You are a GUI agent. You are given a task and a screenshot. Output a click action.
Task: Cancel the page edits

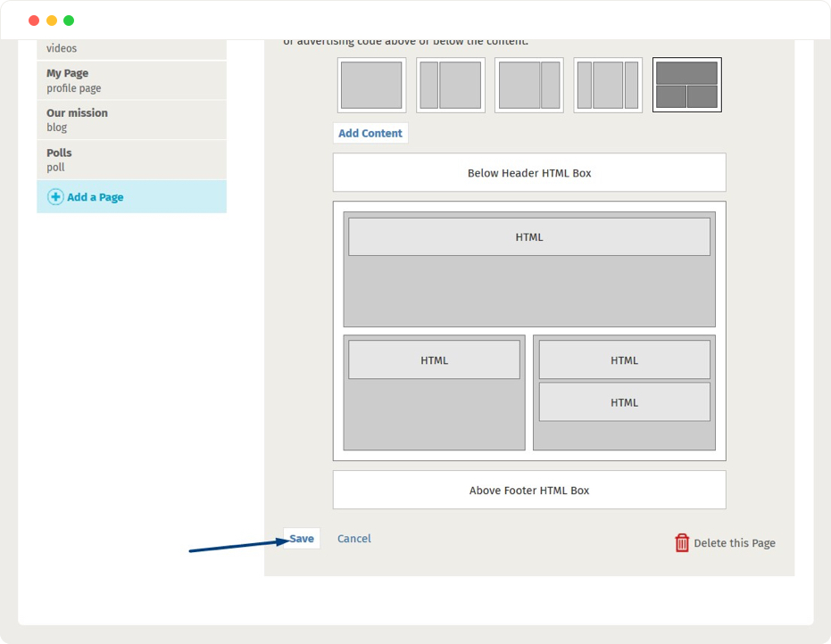pos(354,539)
